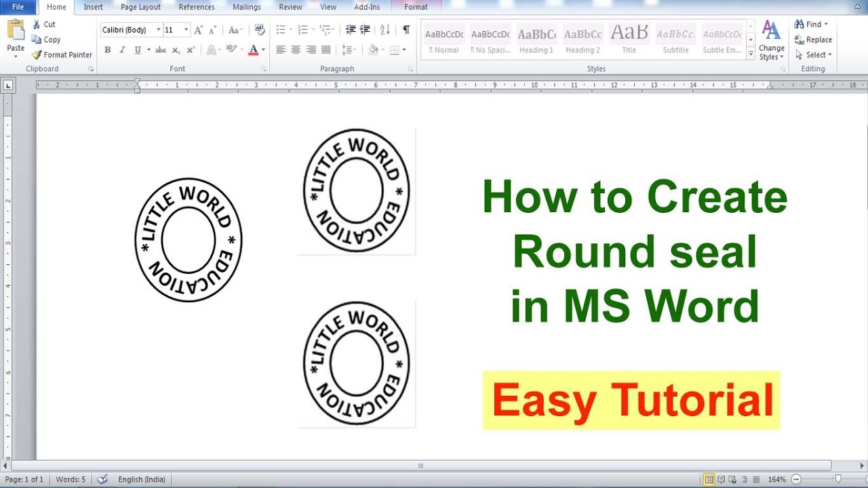Apply the Heading 1 style

536,40
